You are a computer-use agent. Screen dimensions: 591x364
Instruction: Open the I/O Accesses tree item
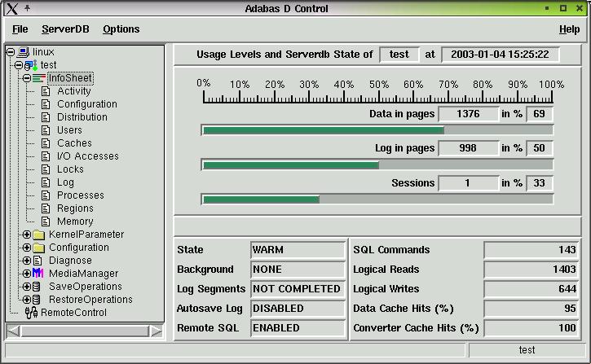[x=88, y=156]
